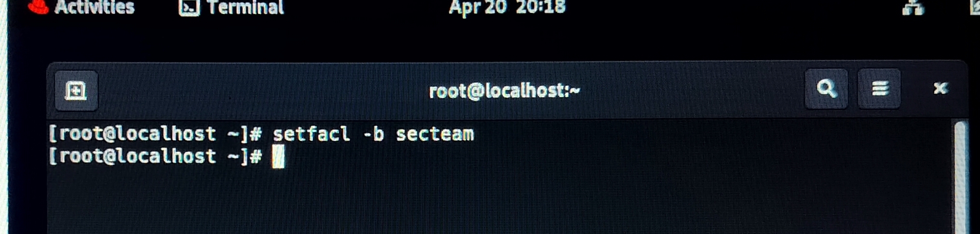The image size is (980, 234).
Task: Open the Activities overview
Action: coord(94,7)
